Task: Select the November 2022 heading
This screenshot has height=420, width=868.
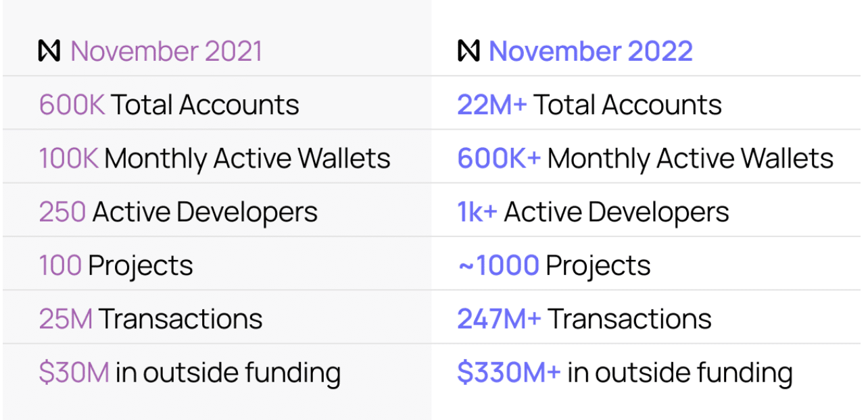Action: click(591, 51)
